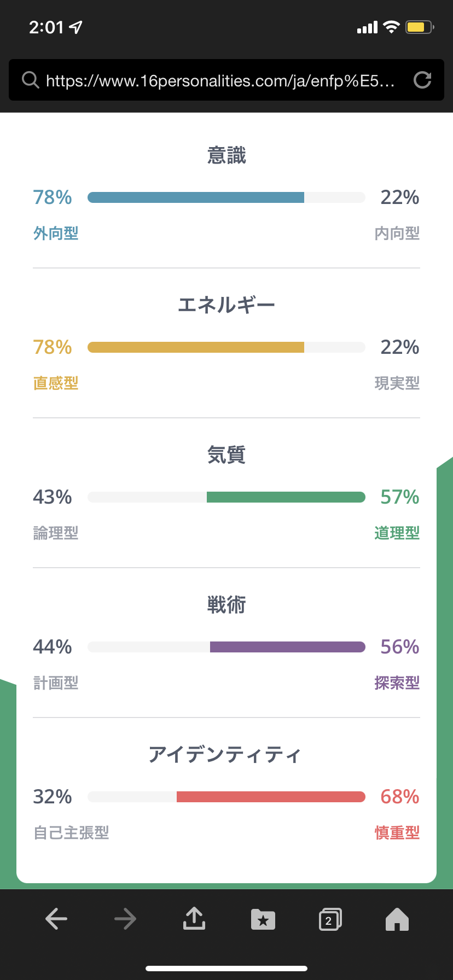453x980 pixels.
Task: Click the green 気質 progress bar
Action: [x=286, y=497]
